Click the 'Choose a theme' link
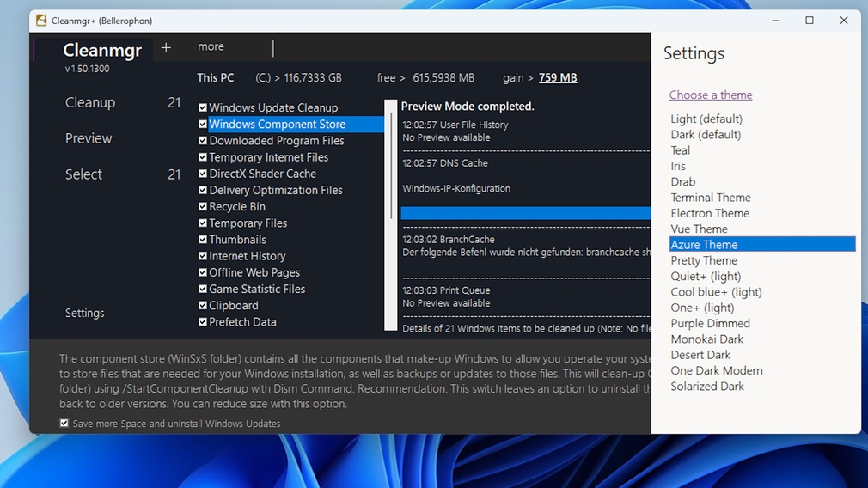868x488 pixels. (710, 95)
